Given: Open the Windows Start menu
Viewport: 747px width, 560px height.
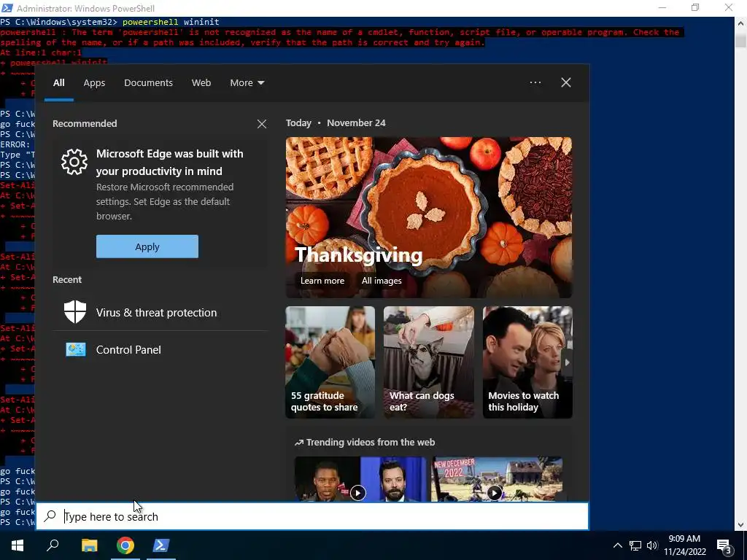Looking at the screenshot, I should click(x=18, y=545).
